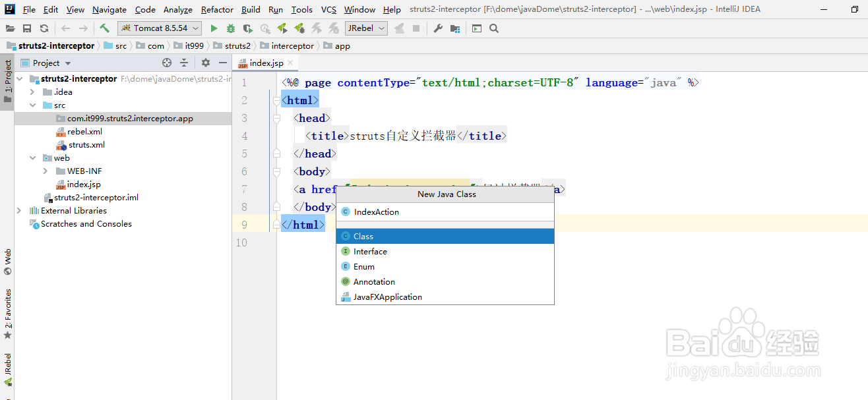This screenshot has height=400, width=868.
Task: Collapse the web folder arrow
Action: [x=32, y=158]
